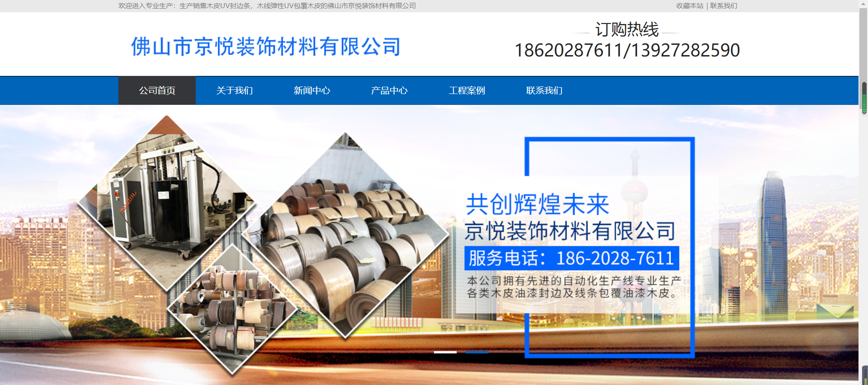Image resolution: width=868 pixels, height=385 pixels.
Task: Select the first white carousel indicator
Action: pos(445,352)
